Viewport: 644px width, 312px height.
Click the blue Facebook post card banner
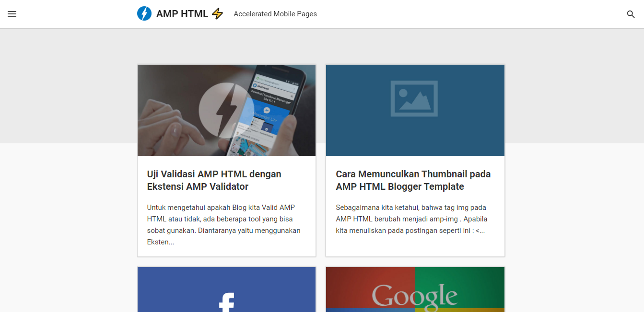226,289
